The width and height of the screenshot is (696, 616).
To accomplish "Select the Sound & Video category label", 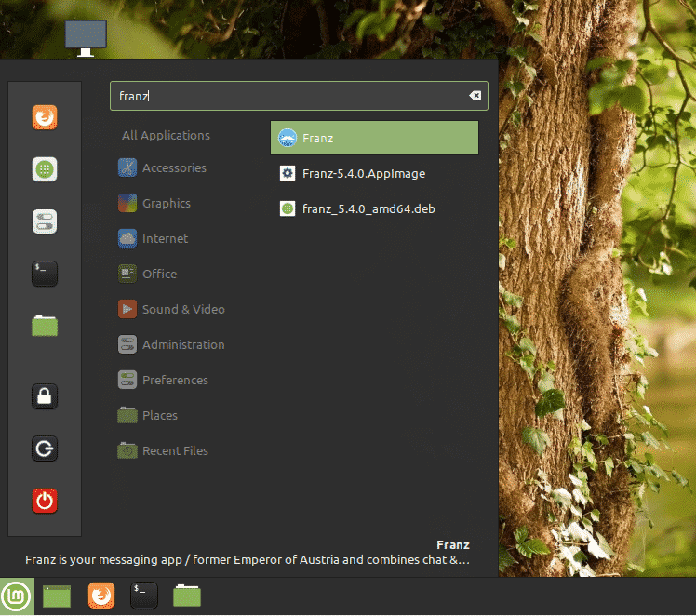I will [x=183, y=309].
